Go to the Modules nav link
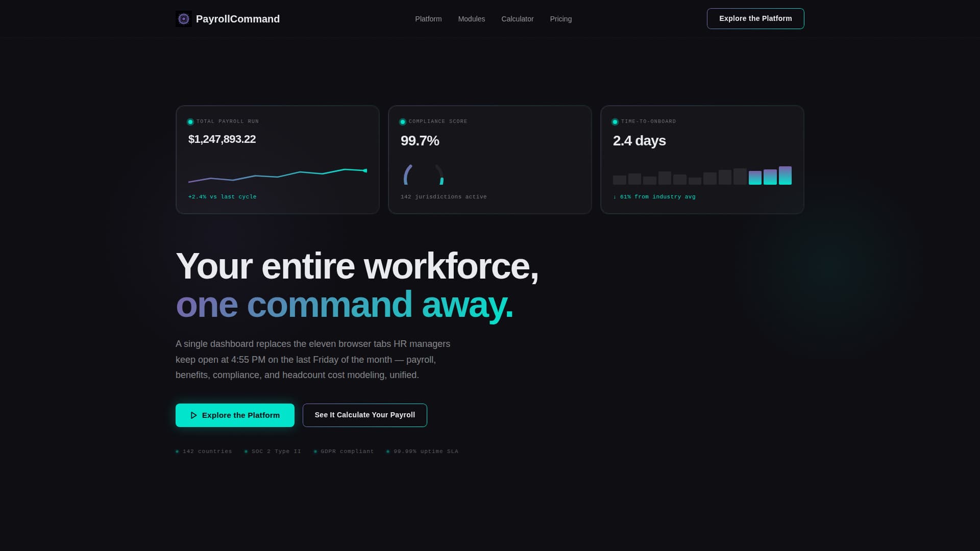Screen dimensions: 980x551 471,19
